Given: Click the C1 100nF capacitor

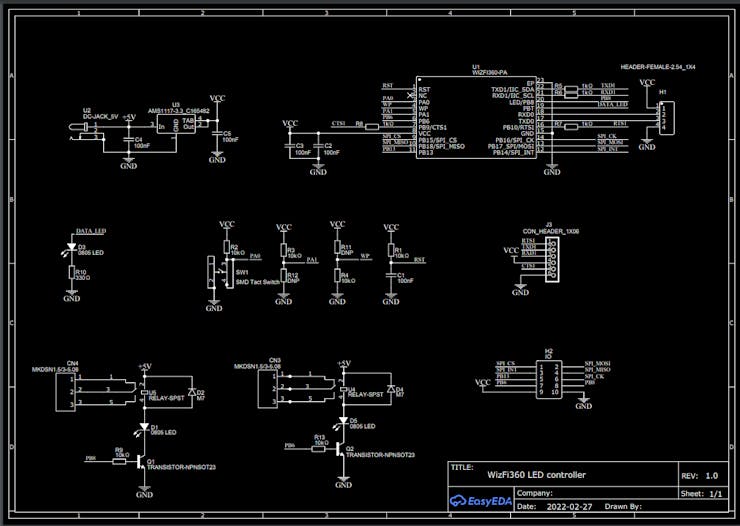Looking at the screenshot, I should click(391, 276).
